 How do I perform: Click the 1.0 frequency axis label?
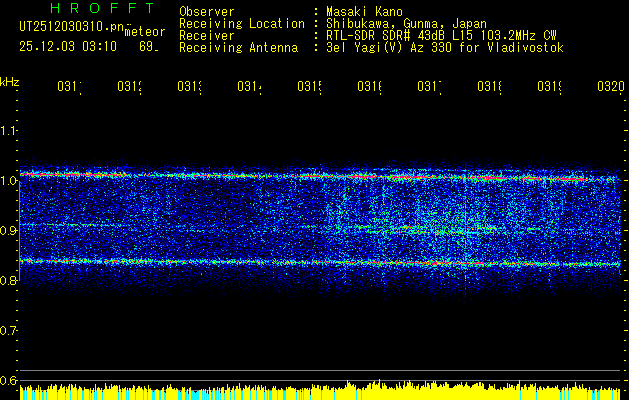(8, 181)
